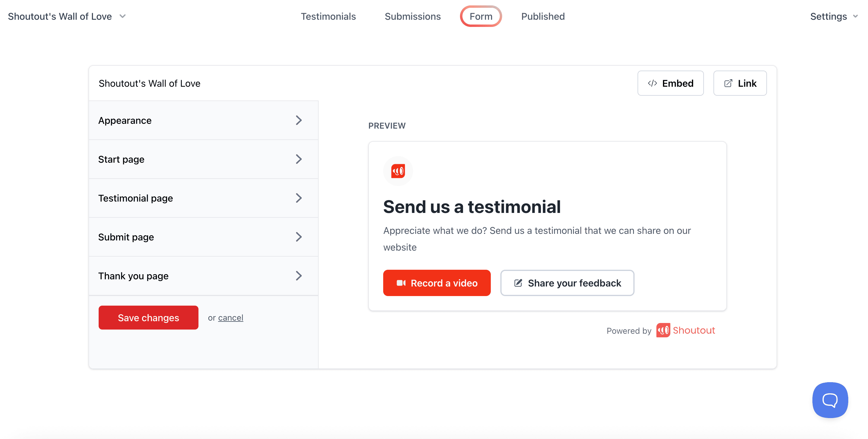The image size is (868, 439).
Task: Click the Record a video button
Action: tap(436, 283)
